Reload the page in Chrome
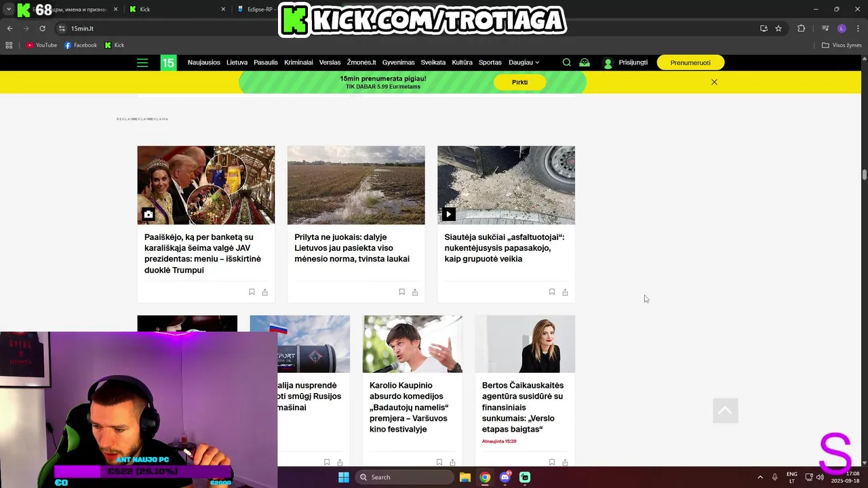 click(x=42, y=28)
